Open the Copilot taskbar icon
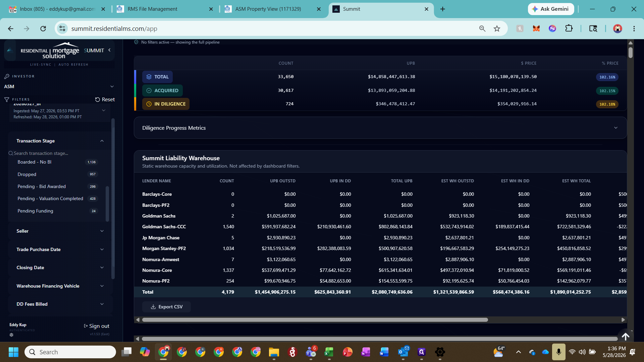 click(x=145, y=352)
